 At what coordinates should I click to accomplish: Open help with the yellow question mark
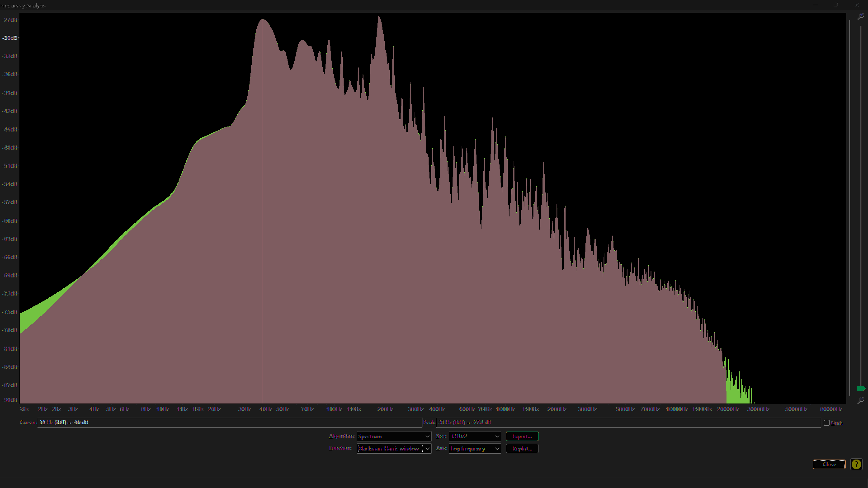pyautogui.click(x=856, y=465)
